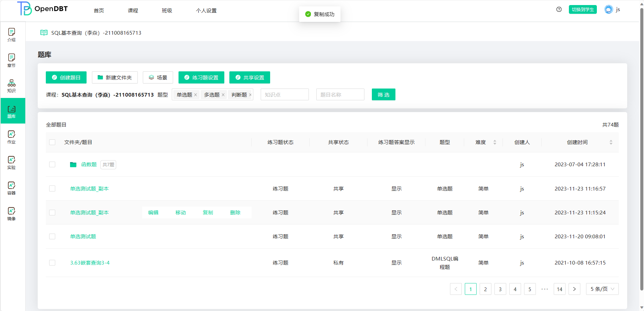Viewport: 644px width, 311px height.
Task: Click the 函数题 folder icon
Action: 73,165
